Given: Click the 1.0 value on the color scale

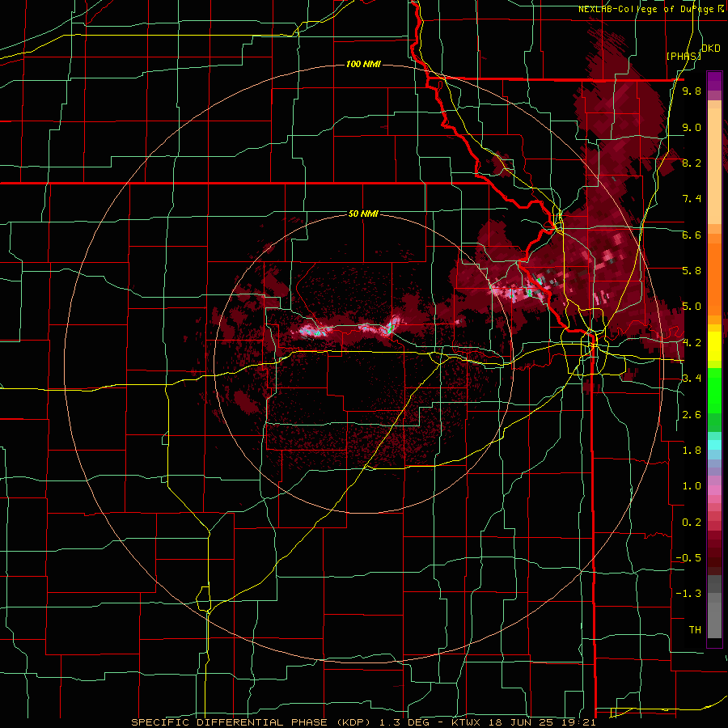Looking at the screenshot, I should coord(692,486).
